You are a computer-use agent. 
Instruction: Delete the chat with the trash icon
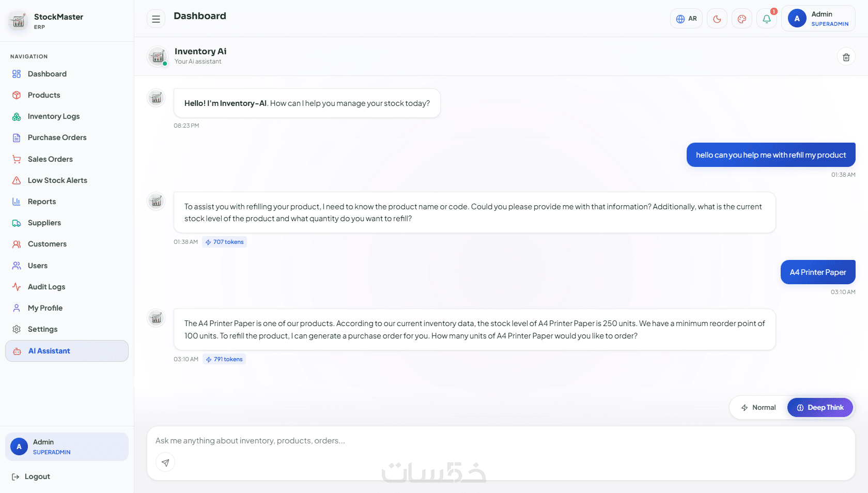click(x=846, y=57)
